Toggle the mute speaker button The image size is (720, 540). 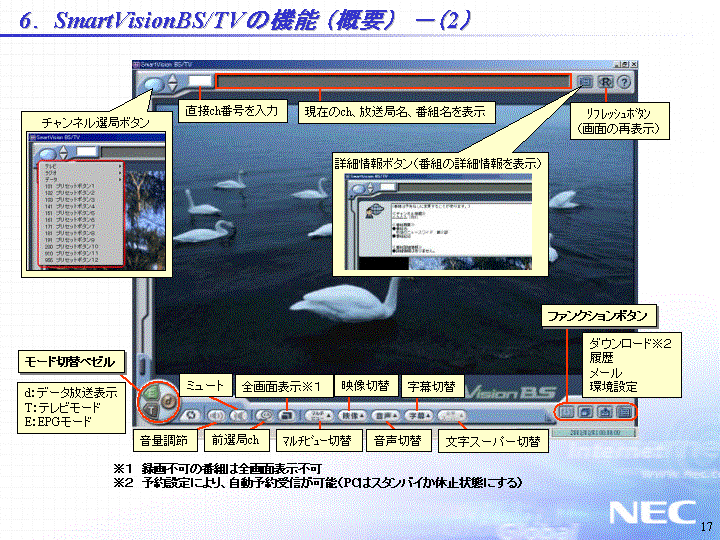click(x=239, y=415)
